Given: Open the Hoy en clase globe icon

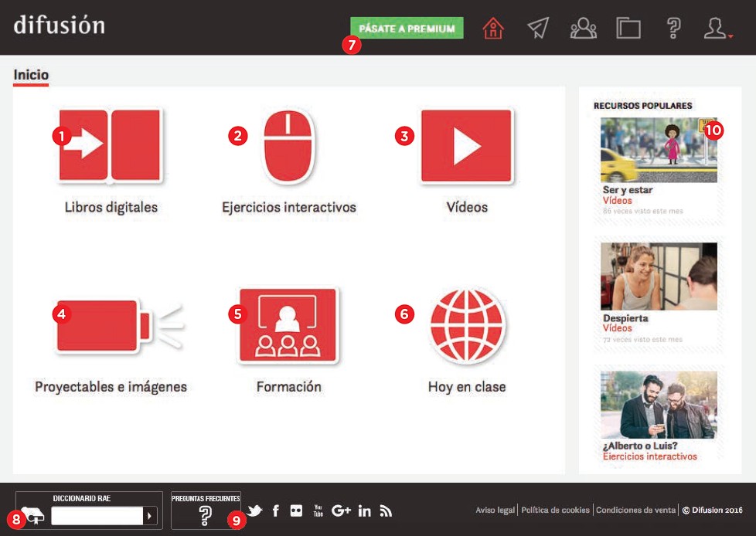Looking at the screenshot, I should click(466, 326).
